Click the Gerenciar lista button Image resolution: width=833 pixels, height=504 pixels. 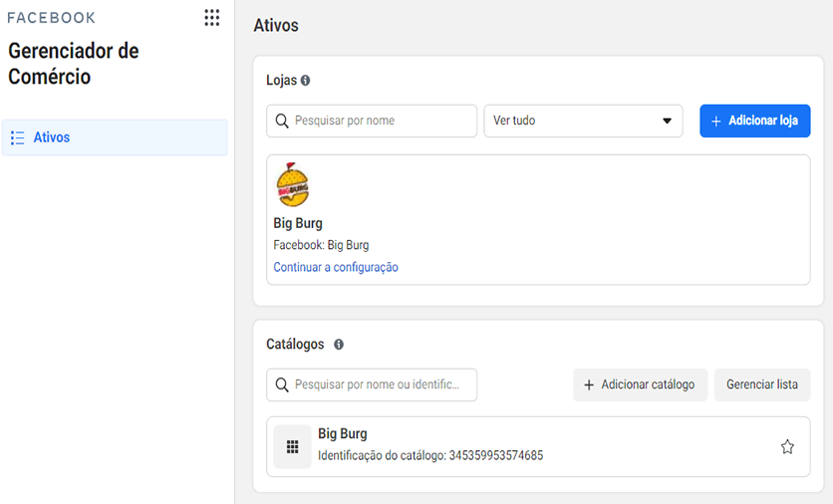[762, 384]
